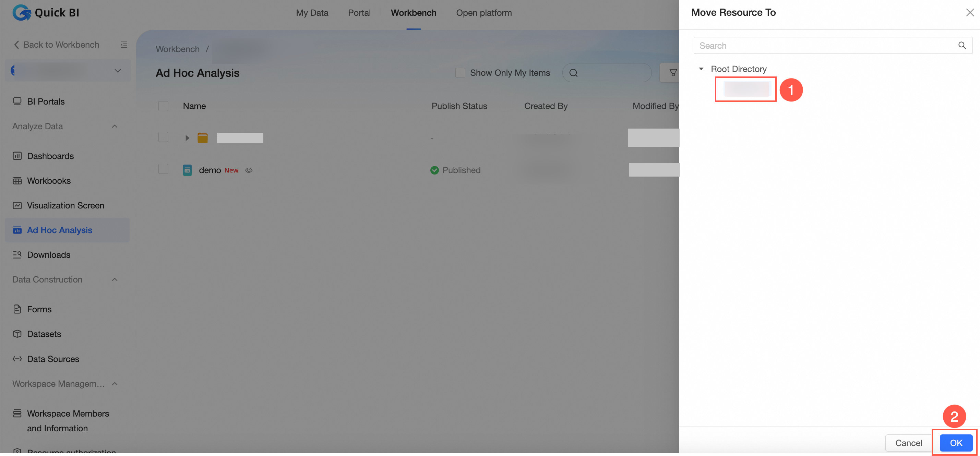The height and width of the screenshot is (456, 980).
Task: Click the magnifier icon in Move Resource search
Action: coord(962,46)
